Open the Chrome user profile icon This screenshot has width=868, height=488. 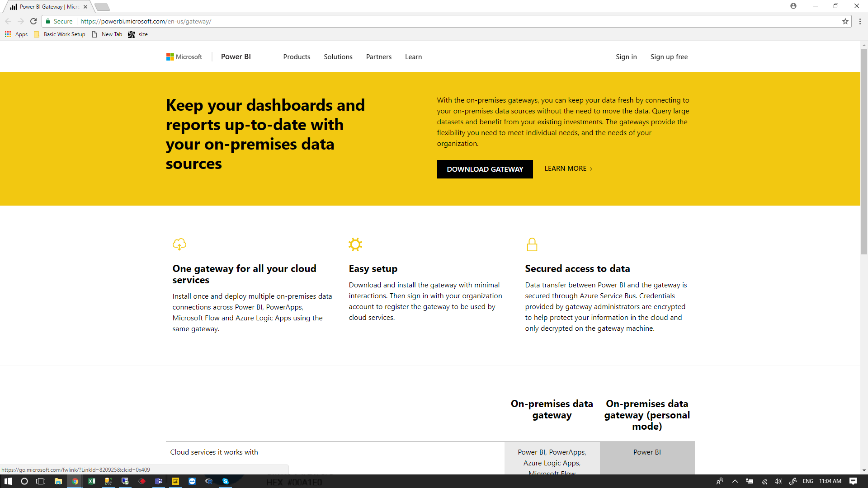coord(793,6)
